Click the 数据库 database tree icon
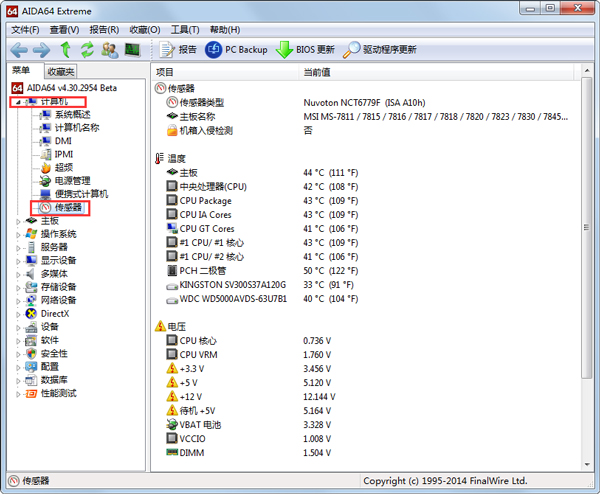The height and width of the screenshot is (494, 600). pyautogui.click(x=31, y=380)
